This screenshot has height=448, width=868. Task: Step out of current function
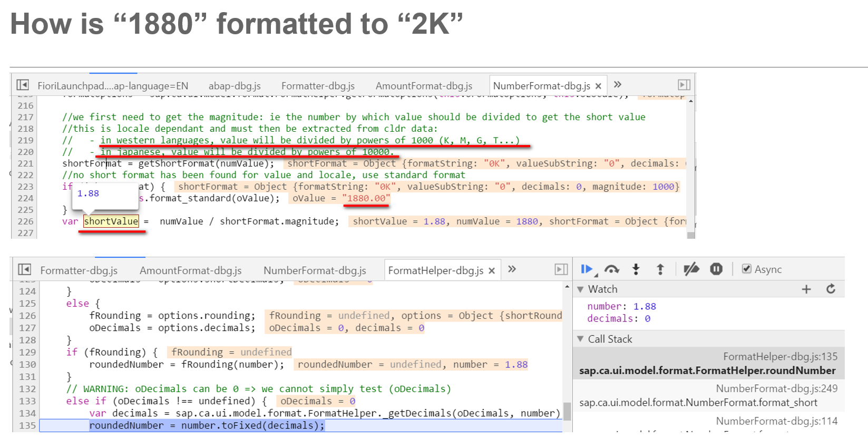660,269
